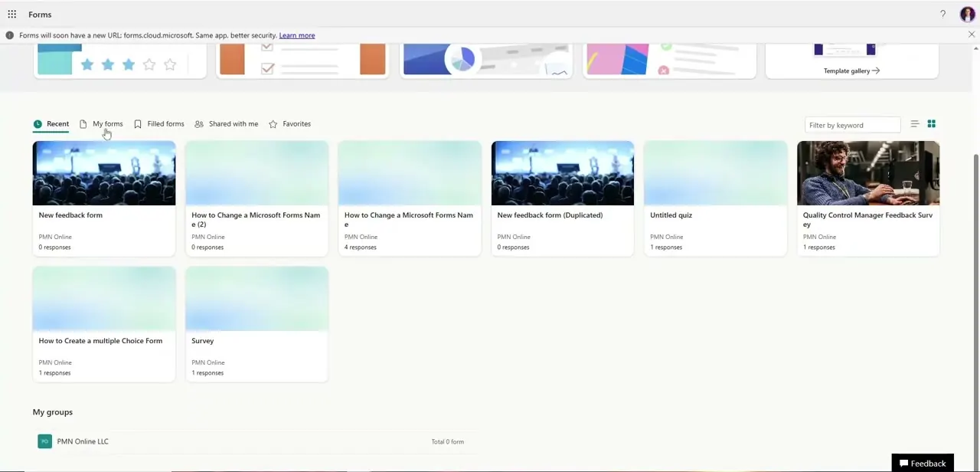This screenshot has height=472, width=980.
Task: Click the Forms app title
Action: tap(40, 15)
